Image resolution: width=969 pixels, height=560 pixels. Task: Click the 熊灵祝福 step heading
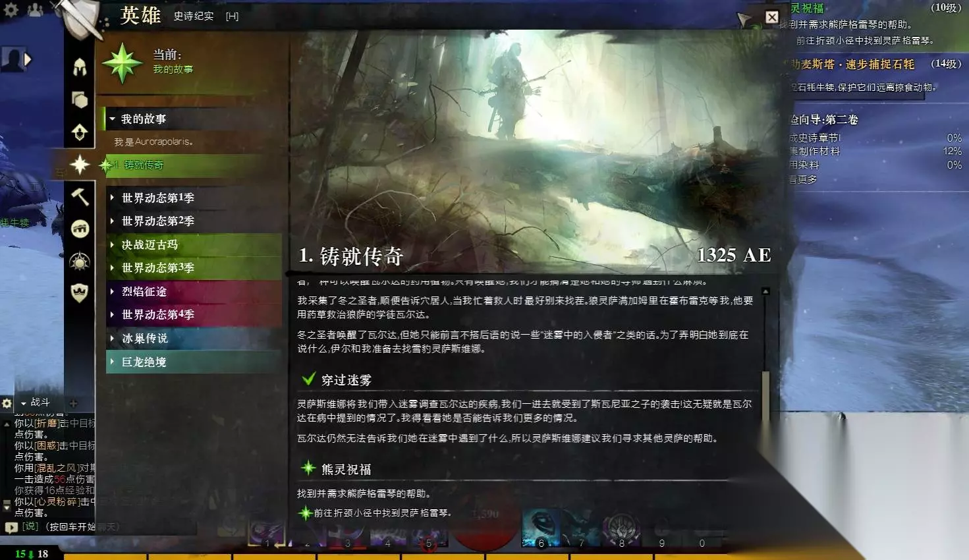pos(346,470)
